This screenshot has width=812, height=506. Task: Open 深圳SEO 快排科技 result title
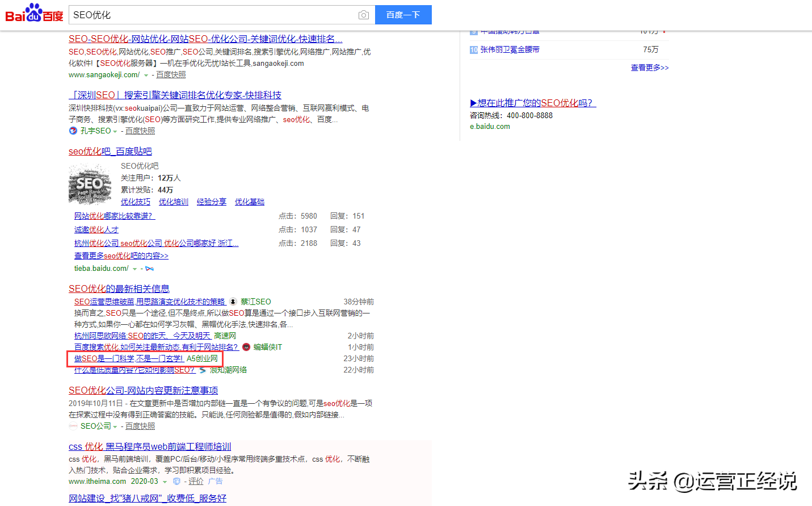pos(175,95)
